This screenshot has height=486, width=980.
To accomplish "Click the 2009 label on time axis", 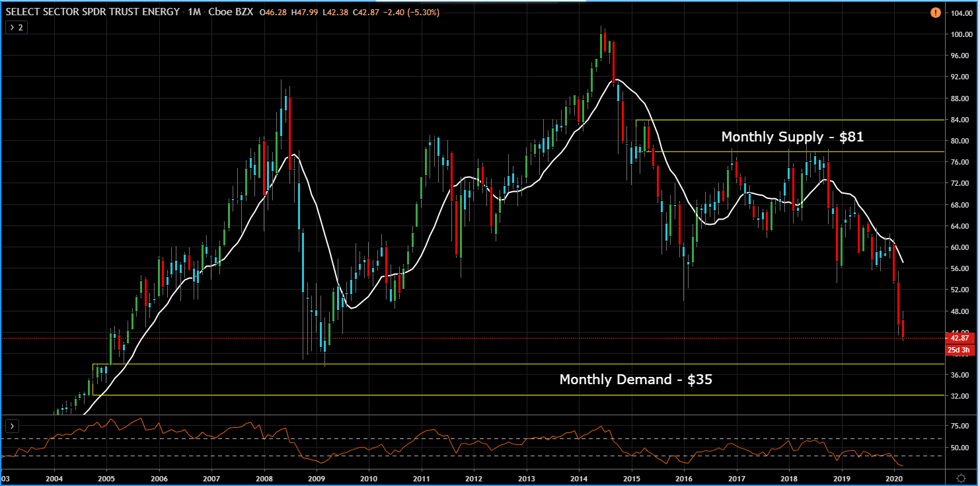I will [x=317, y=478].
